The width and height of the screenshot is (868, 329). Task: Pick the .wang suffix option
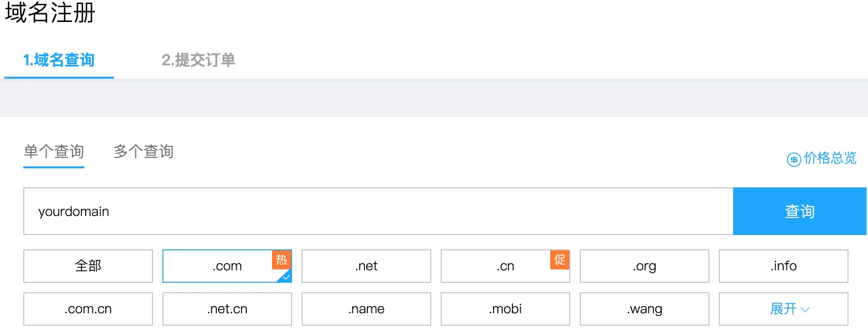tap(644, 309)
